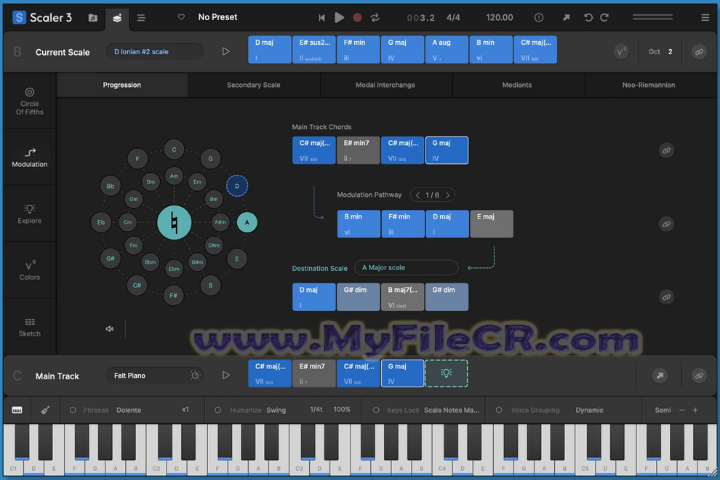Click Main Track export arrow icon
The image size is (720, 480).
(x=660, y=376)
